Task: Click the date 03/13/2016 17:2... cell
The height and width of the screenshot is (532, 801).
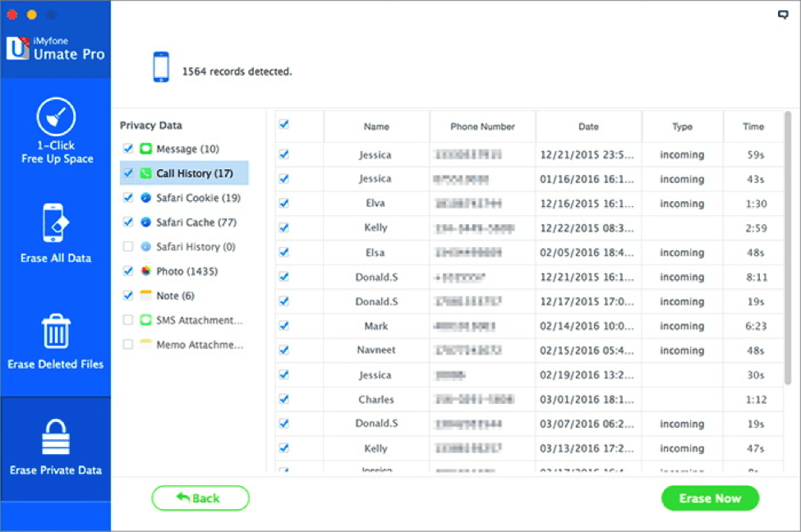Action: pyautogui.click(x=587, y=448)
